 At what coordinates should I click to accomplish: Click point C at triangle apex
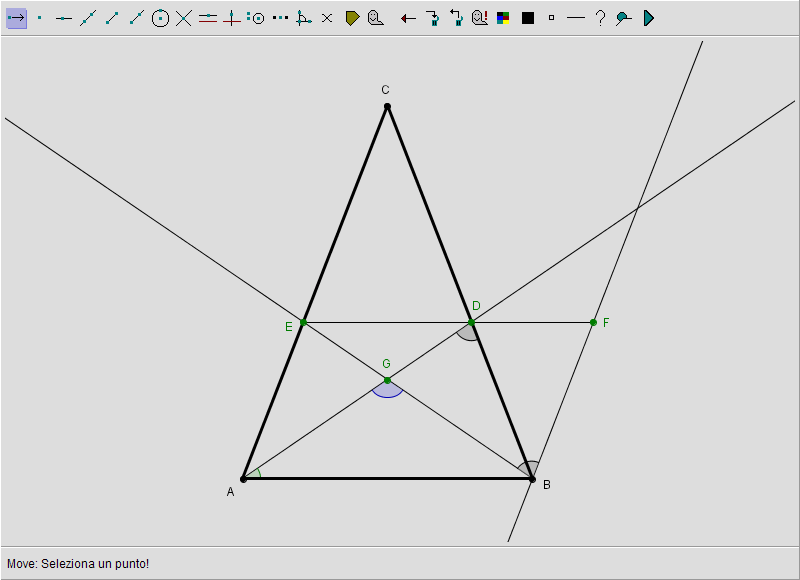tap(387, 107)
